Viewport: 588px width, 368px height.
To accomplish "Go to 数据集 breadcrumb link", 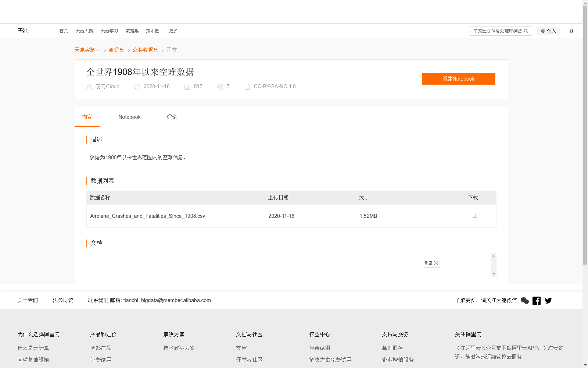I will 116,50.
